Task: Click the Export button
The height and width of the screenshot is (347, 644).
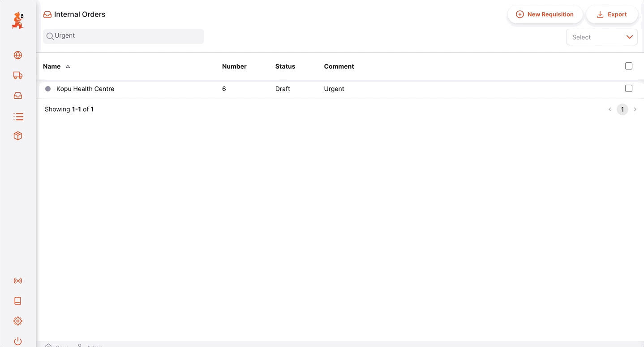Action: [612, 14]
